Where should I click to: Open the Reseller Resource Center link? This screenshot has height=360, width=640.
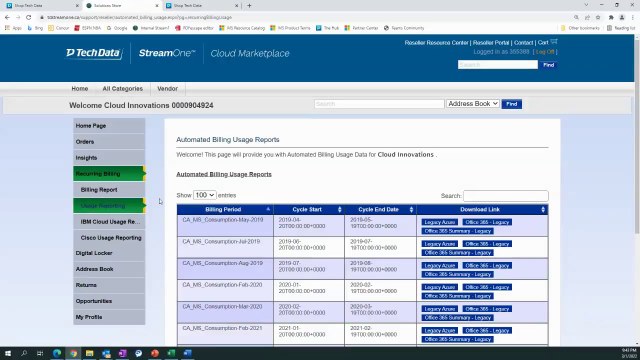point(436,42)
